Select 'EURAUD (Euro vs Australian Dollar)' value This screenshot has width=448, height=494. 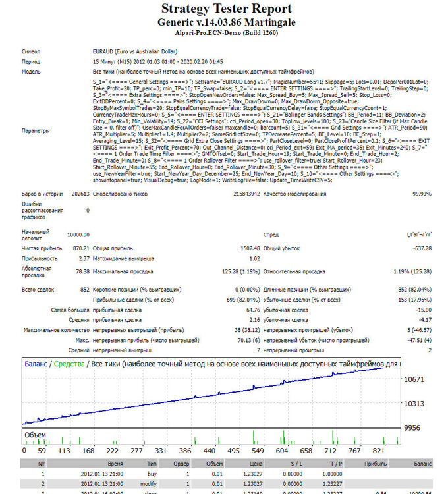tap(135, 51)
